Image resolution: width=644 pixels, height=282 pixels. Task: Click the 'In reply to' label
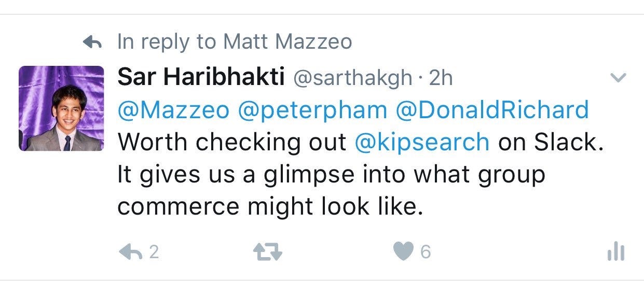166,42
